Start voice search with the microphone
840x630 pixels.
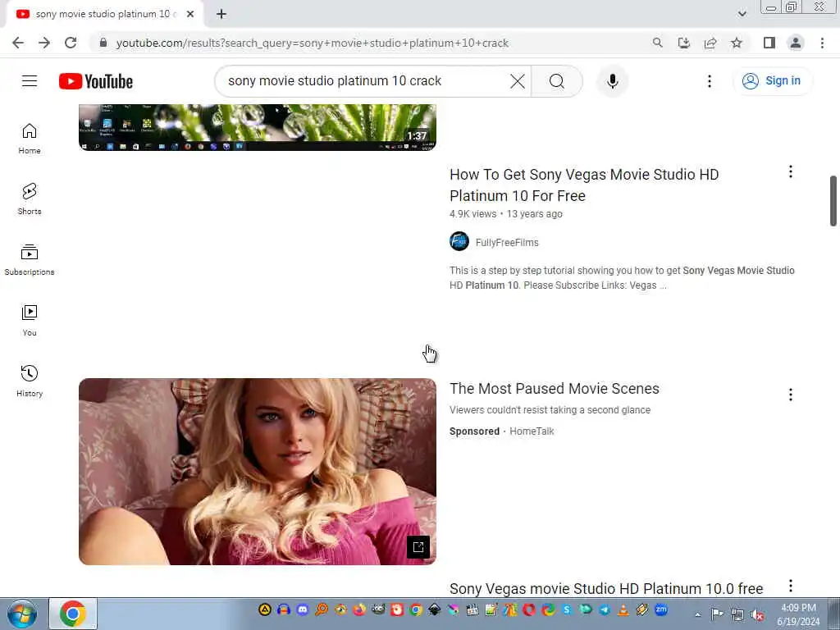tap(612, 81)
